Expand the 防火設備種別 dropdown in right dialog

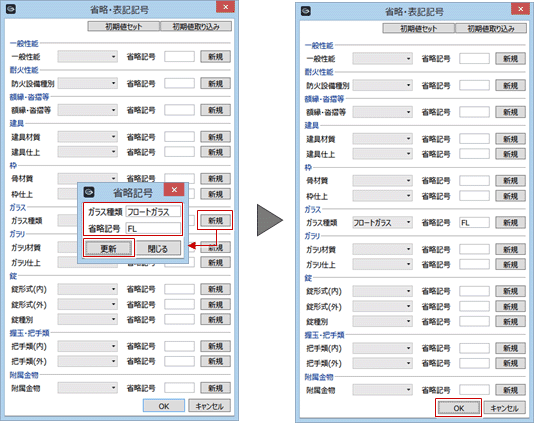(382, 85)
